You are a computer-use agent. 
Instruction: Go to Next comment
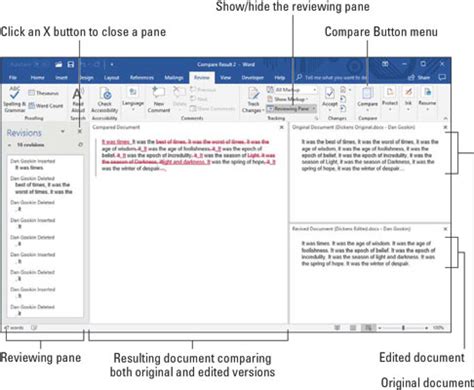[199, 99]
